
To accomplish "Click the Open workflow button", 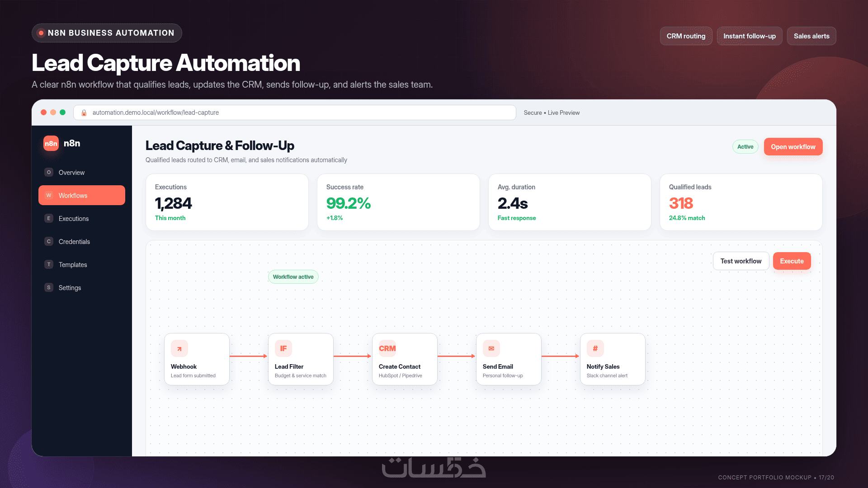I will 793,147.
